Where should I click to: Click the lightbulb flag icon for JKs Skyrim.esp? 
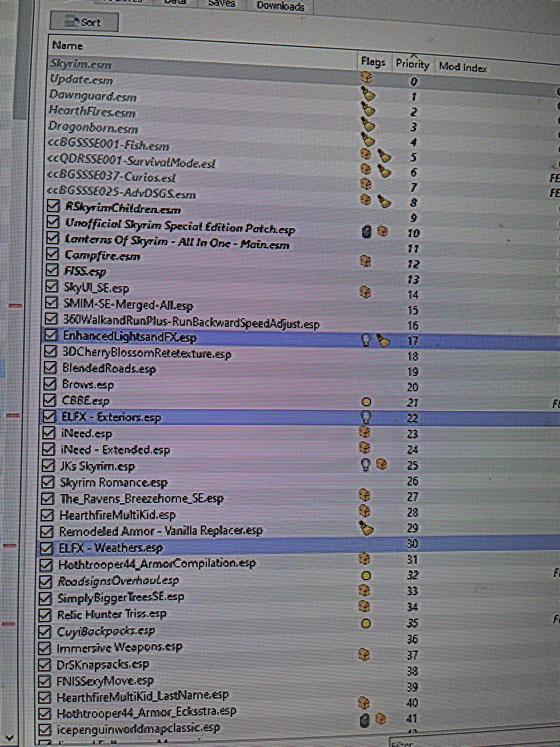tap(365, 464)
